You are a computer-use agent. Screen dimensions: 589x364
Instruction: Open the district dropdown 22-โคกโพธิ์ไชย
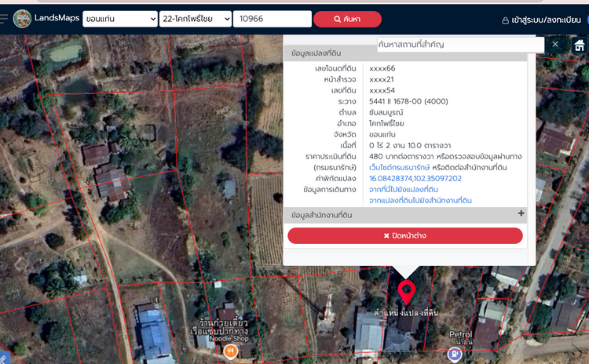click(196, 19)
